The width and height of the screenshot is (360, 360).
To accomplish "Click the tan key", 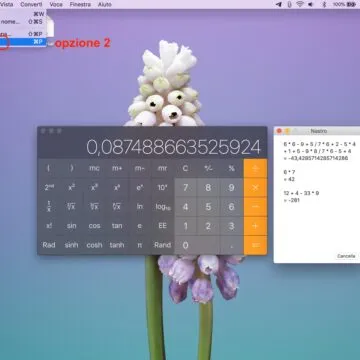I will click(117, 226).
